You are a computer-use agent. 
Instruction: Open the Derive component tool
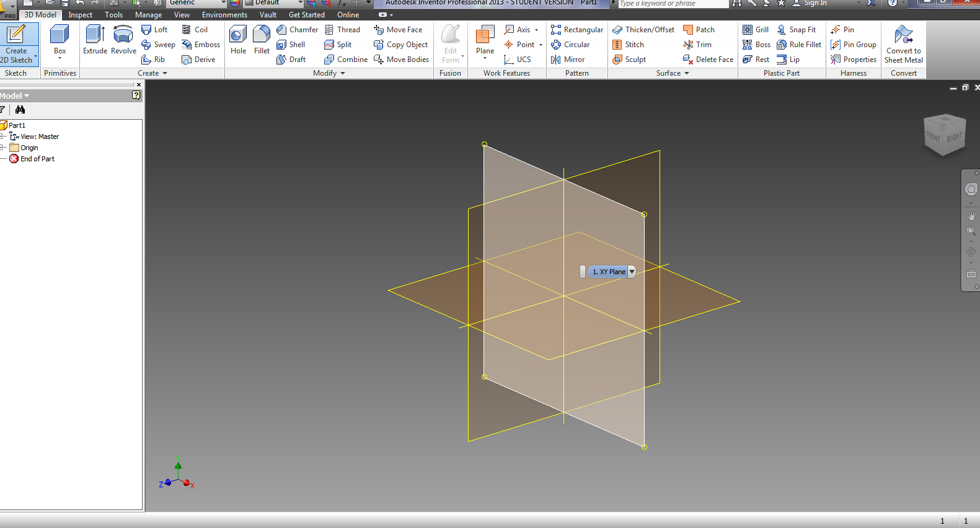(x=198, y=60)
